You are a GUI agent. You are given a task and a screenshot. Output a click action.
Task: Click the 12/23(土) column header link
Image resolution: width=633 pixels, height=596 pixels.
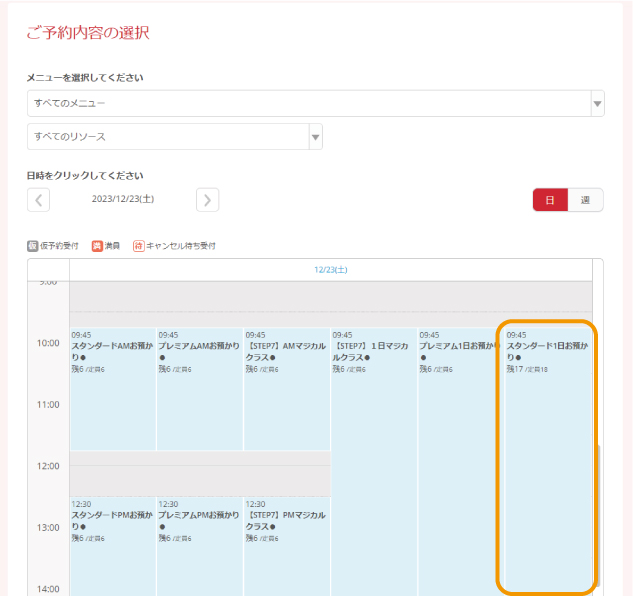click(331, 270)
